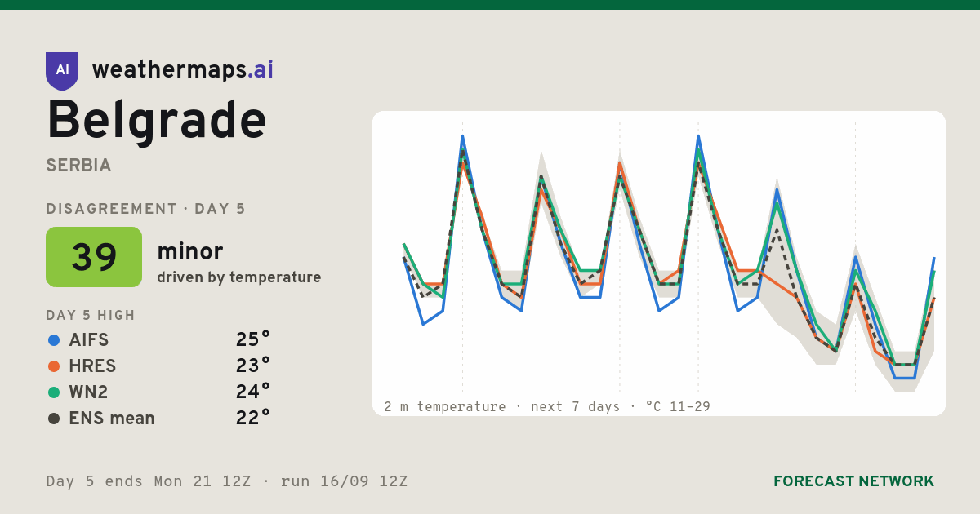
Task: Click the run 16/09 12Z footer text
Action: pyautogui.click(x=344, y=481)
